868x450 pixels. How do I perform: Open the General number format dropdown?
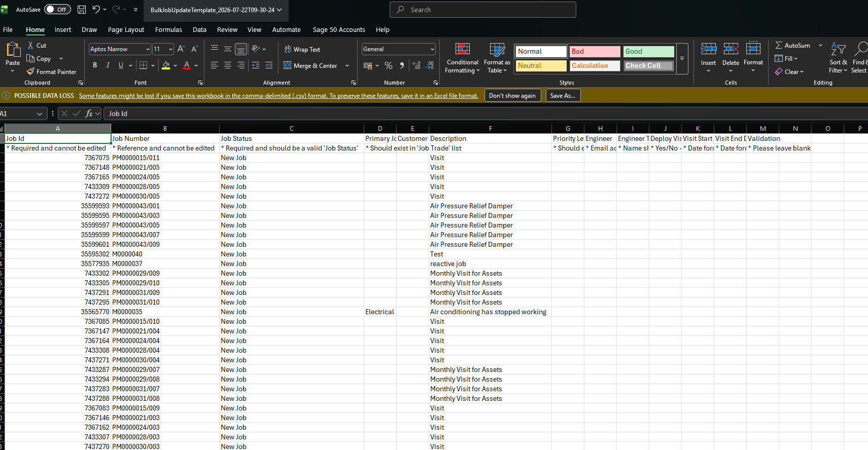coord(432,49)
